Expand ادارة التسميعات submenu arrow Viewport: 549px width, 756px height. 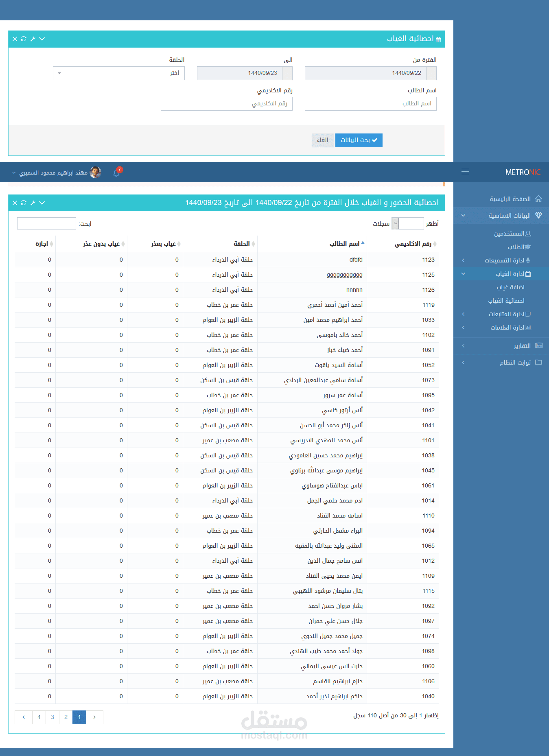point(463,260)
